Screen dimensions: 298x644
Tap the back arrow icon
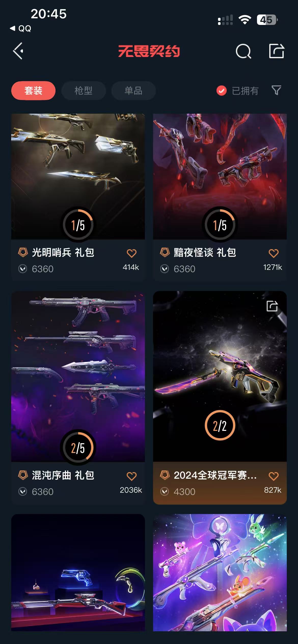[x=18, y=51]
